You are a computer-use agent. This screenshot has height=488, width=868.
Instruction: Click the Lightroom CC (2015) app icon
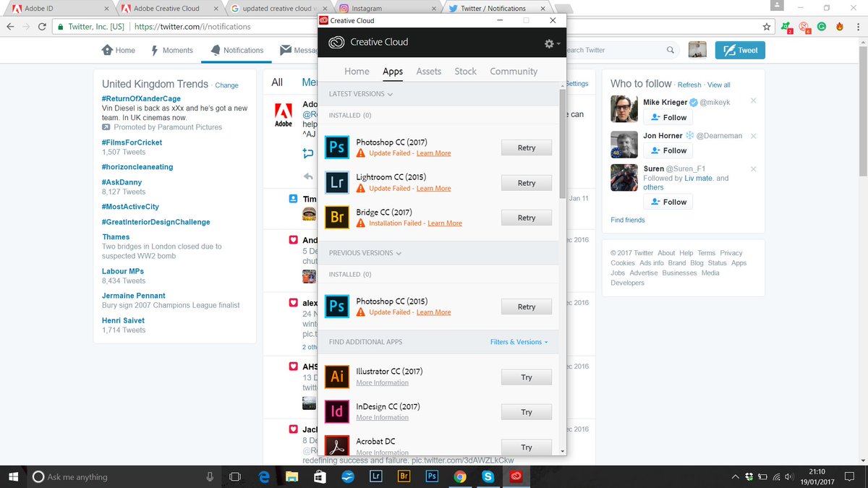tap(337, 183)
